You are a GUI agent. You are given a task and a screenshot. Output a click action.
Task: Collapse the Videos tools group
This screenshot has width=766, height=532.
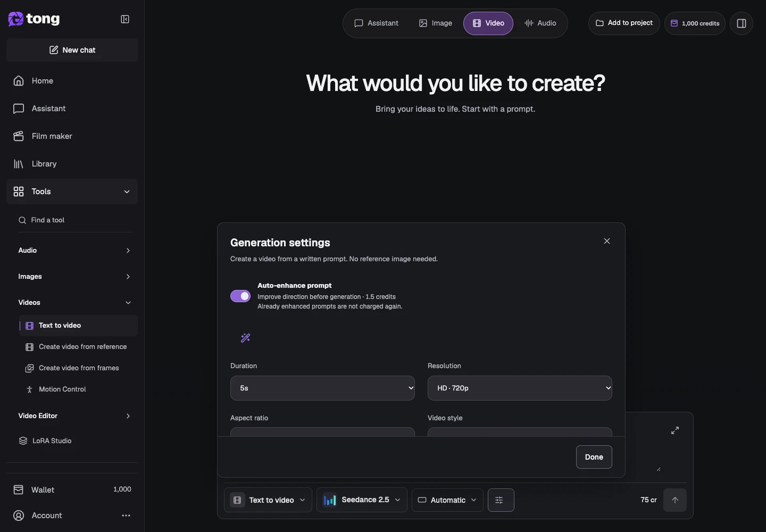(75, 303)
